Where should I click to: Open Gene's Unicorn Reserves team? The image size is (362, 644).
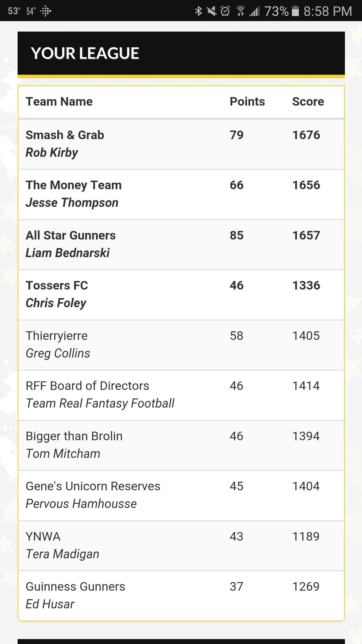click(x=181, y=496)
